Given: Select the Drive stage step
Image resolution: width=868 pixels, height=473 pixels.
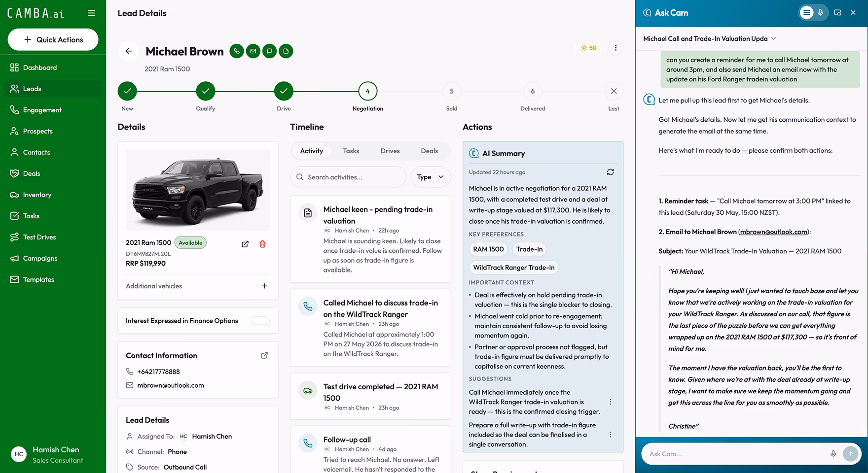Looking at the screenshot, I should click(x=284, y=91).
